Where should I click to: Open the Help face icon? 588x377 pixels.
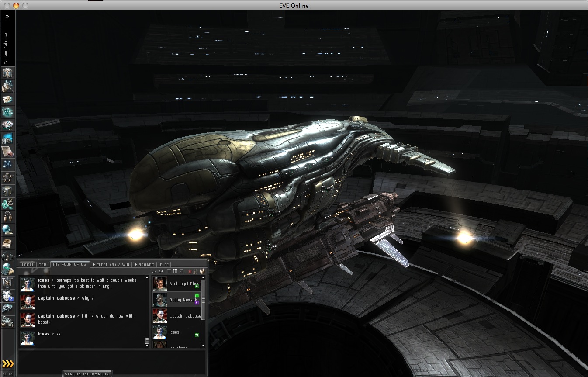click(8, 295)
